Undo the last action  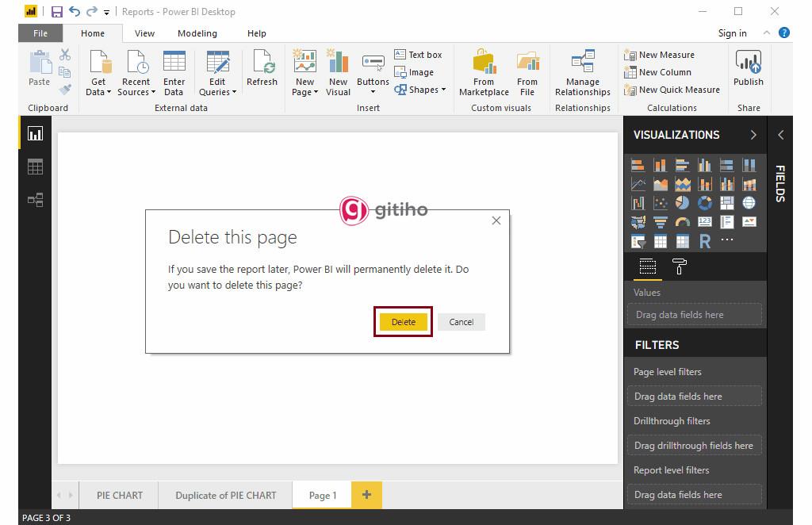pos(75,11)
